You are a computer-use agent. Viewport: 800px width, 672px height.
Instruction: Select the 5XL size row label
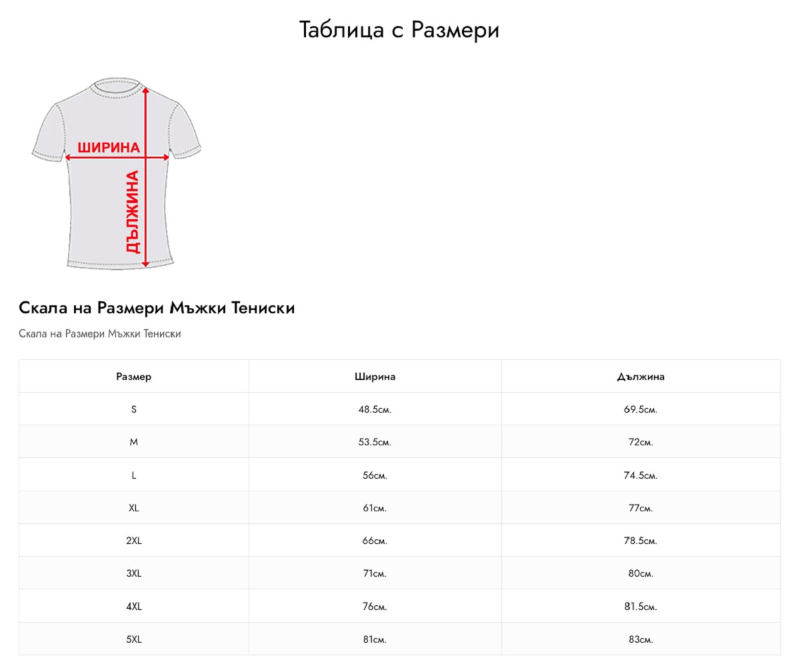pos(133,639)
